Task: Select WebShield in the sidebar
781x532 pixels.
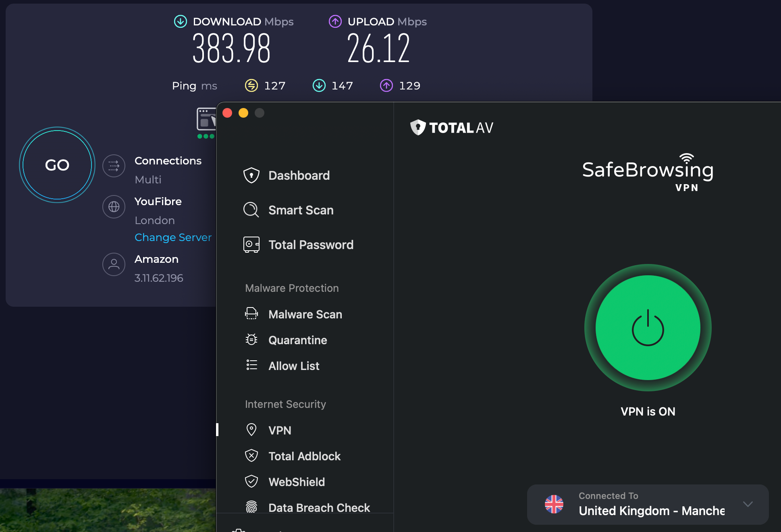Action: pyautogui.click(x=297, y=482)
